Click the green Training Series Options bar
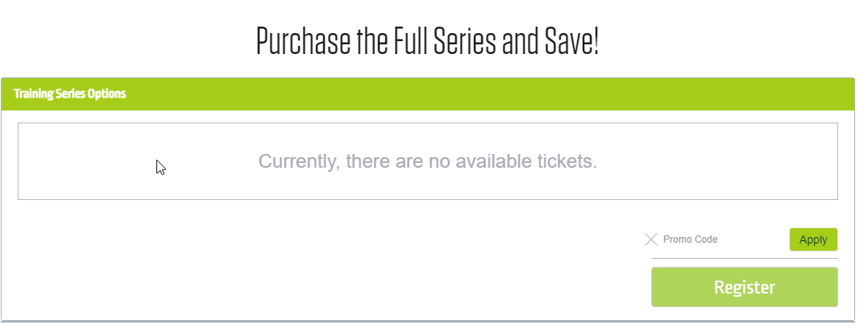 click(427, 94)
